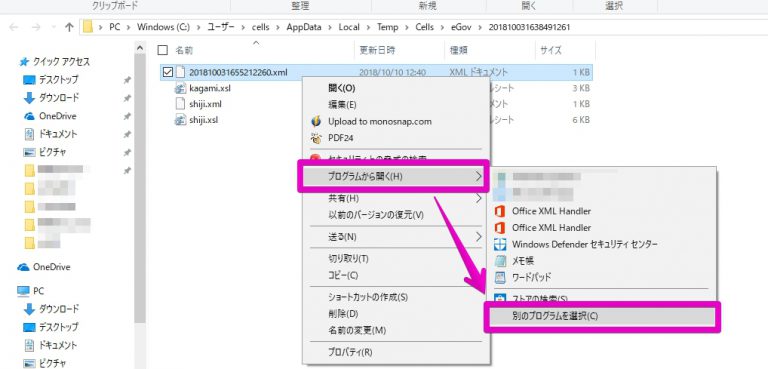Image resolution: width=768 pixels, height=369 pixels.
Task: Click the chevron after eGov in path
Action: coord(480,27)
